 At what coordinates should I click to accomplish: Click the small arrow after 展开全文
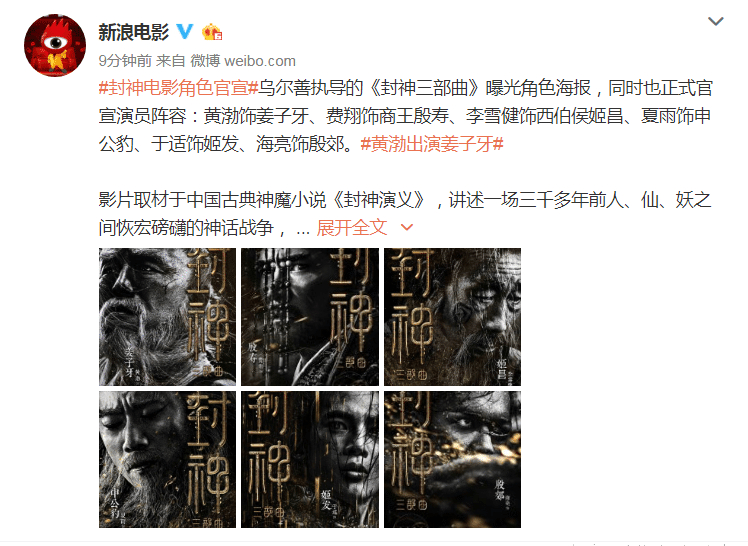click(406, 227)
